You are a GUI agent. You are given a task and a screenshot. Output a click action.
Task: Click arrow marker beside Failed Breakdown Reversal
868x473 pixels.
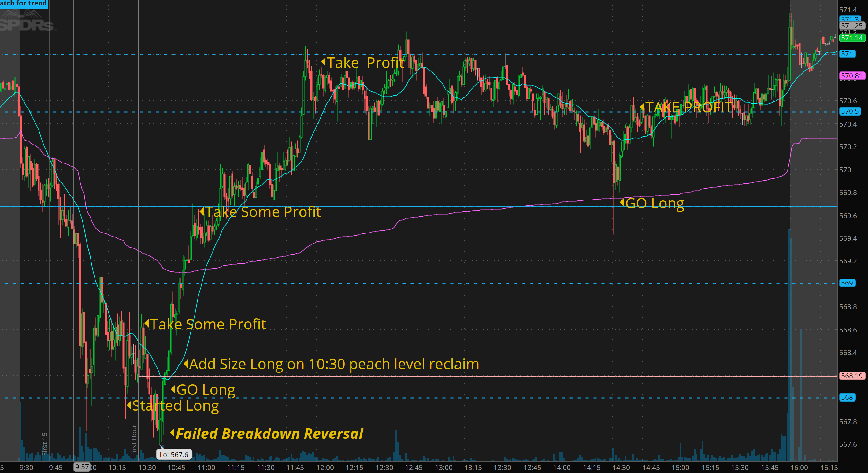pyautogui.click(x=172, y=433)
